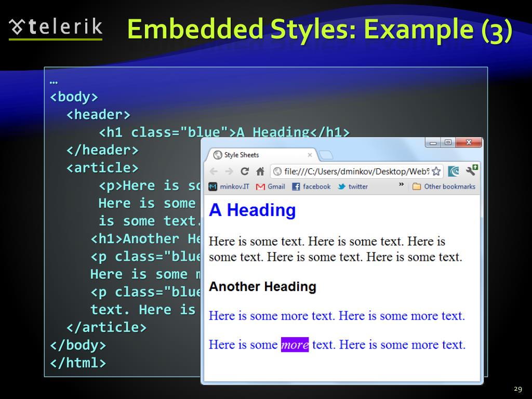Click the twitter bird icon
The height and width of the screenshot is (399, 532).
coord(341,187)
